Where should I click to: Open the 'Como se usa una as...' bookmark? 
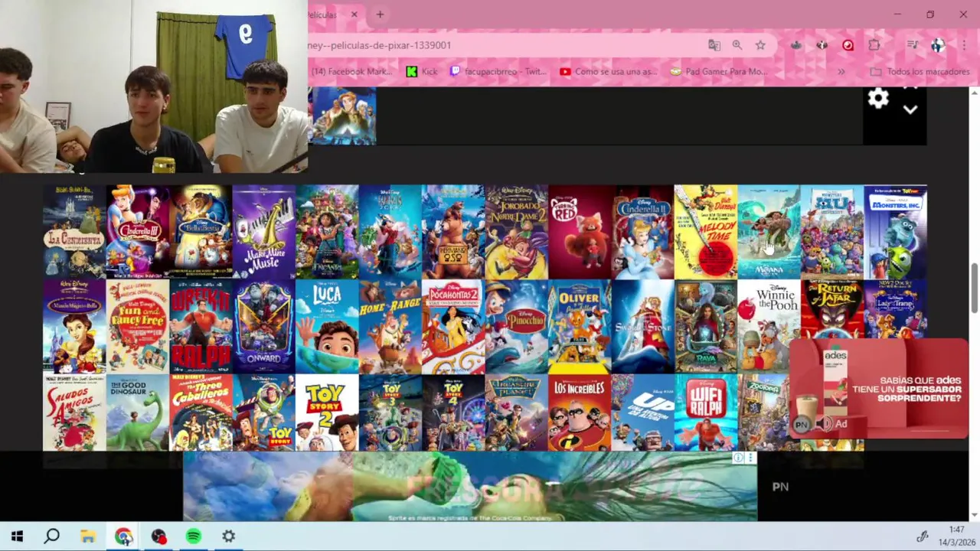click(609, 71)
